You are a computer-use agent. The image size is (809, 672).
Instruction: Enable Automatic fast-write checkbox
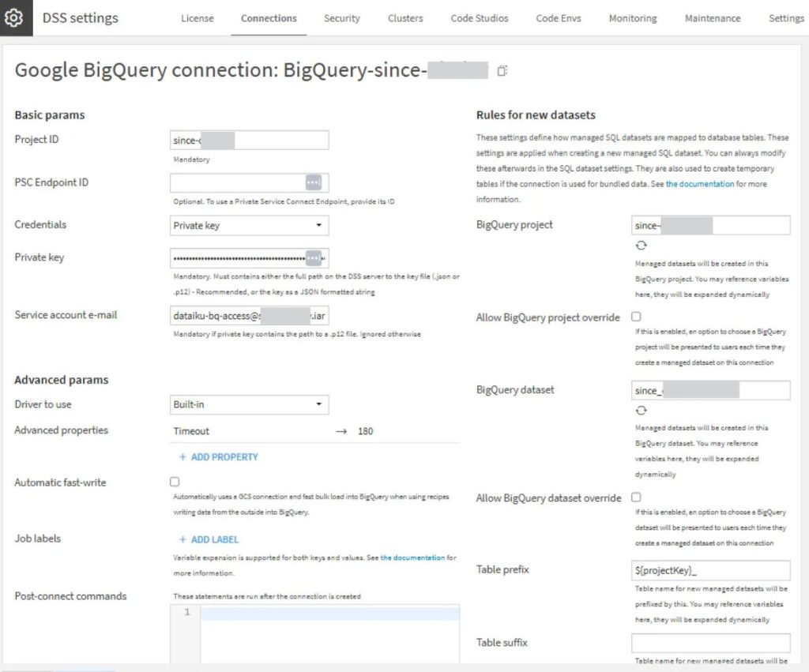click(x=175, y=482)
